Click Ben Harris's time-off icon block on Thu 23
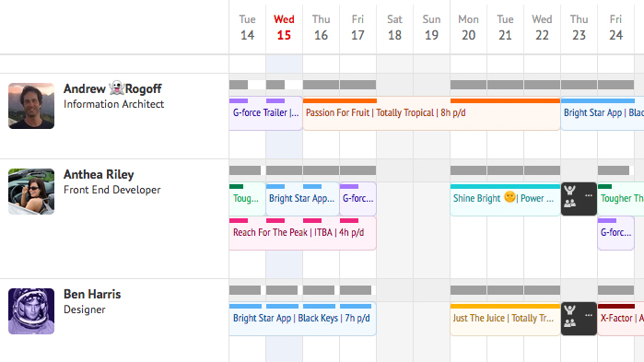The width and height of the screenshot is (644, 362). (579, 319)
